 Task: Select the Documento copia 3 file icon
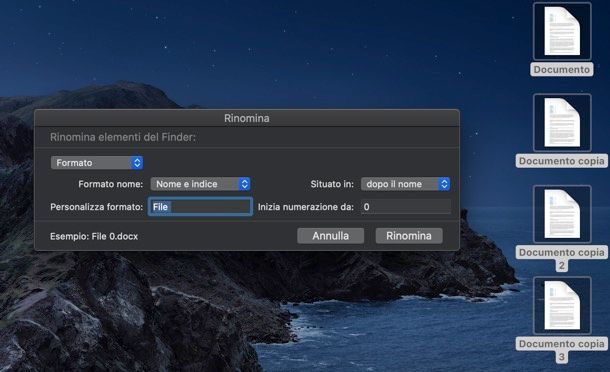[562, 305]
